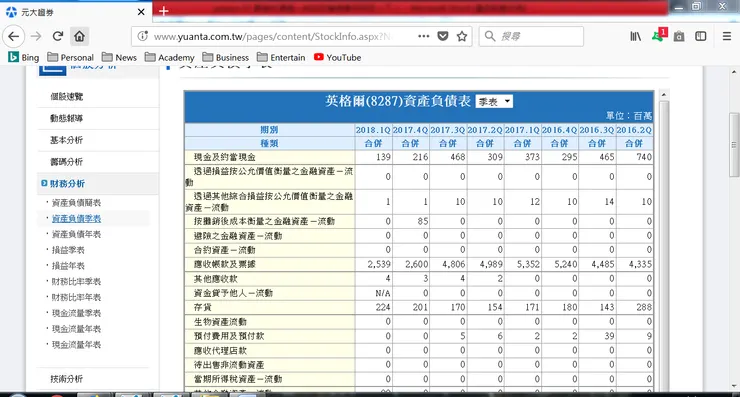Click the forward navigation arrow
The width and height of the screenshot is (740, 397).
[x=36, y=36]
